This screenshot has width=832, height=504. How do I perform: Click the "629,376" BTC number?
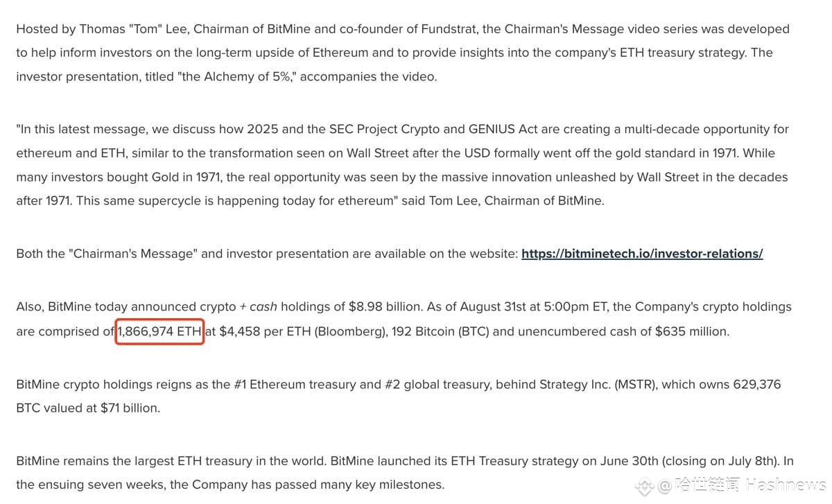[x=757, y=384]
